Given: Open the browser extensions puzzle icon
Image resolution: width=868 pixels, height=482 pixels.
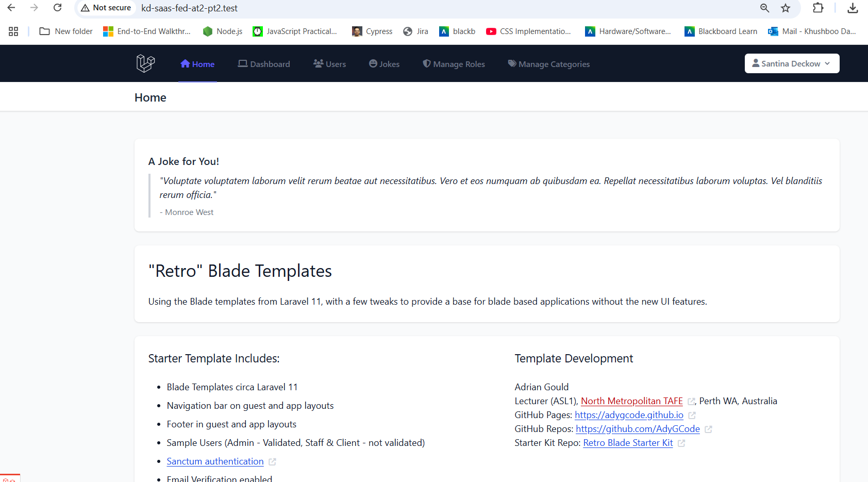Looking at the screenshot, I should point(817,8).
